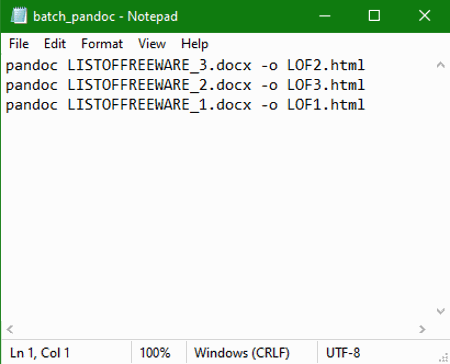Open the File menu
Image resolution: width=450 pixels, height=364 pixels.
tap(19, 44)
